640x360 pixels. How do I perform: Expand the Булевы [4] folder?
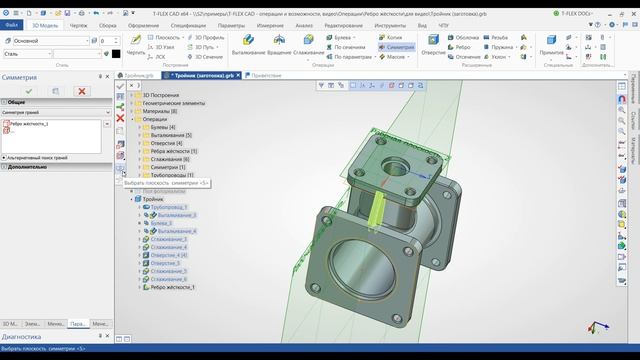click(139, 127)
